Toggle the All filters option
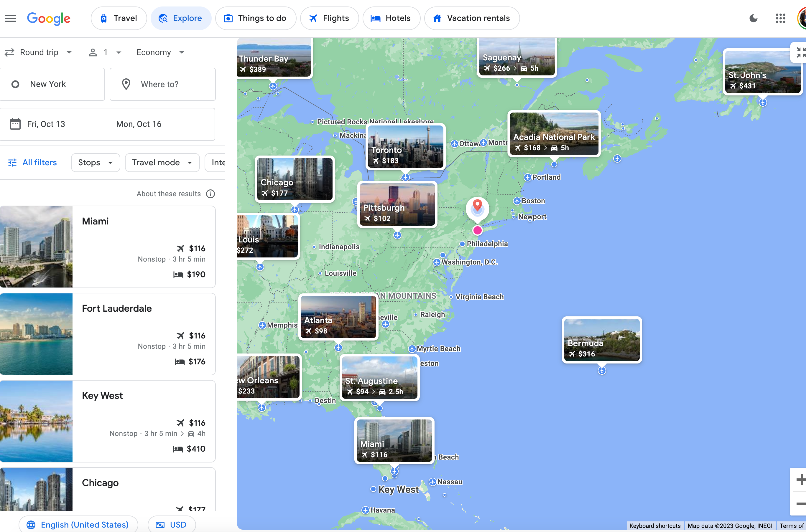Screen dimensions: 806x532 pyautogui.click(x=33, y=162)
